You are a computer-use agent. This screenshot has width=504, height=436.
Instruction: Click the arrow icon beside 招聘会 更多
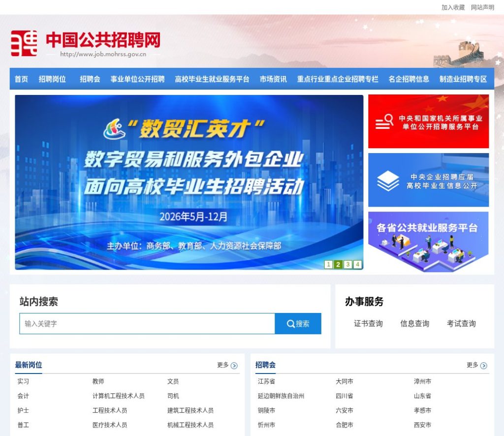tap(483, 366)
